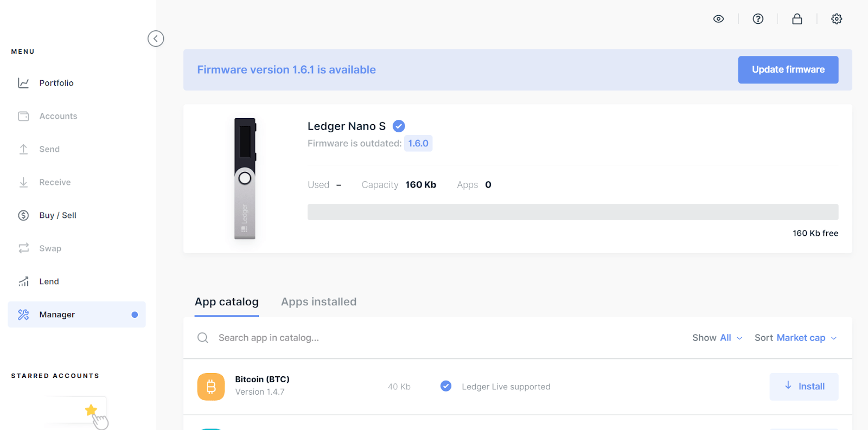Open the Portfolio section
Viewport: 868px width, 430px height.
click(x=56, y=82)
